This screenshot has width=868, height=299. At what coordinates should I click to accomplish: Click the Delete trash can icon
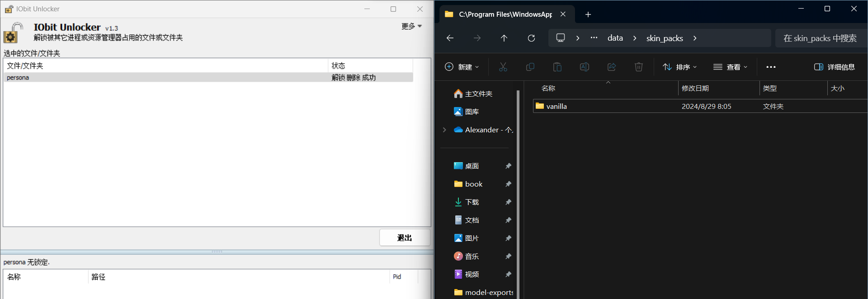pyautogui.click(x=639, y=67)
